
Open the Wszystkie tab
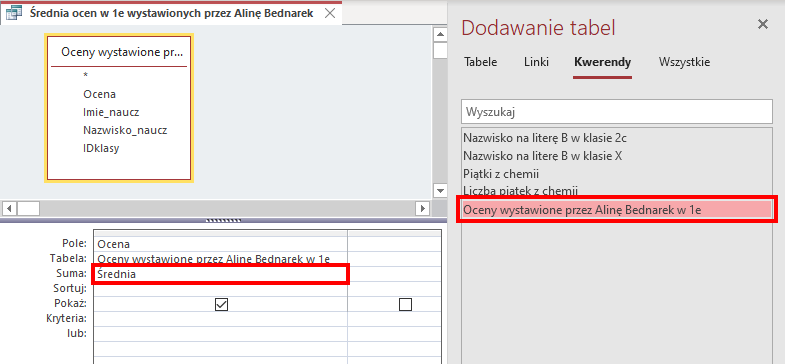coord(684,62)
